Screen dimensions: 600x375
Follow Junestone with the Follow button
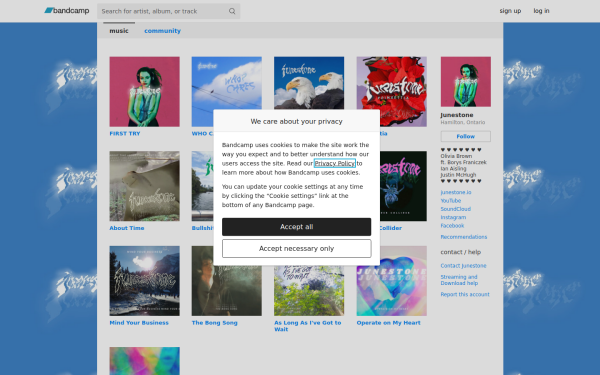pyautogui.click(x=466, y=136)
